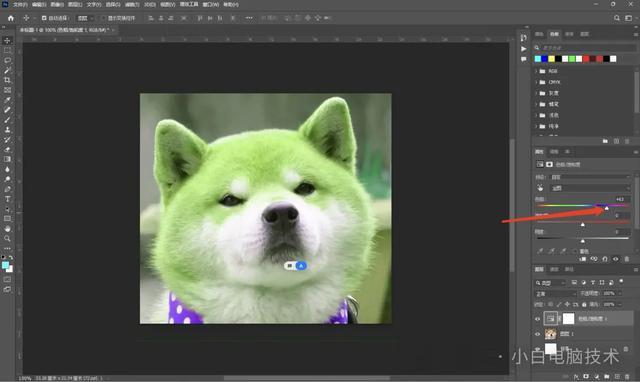This screenshot has height=382, width=640.
Task: Click the search magnifier at top right
Action: 617,18
